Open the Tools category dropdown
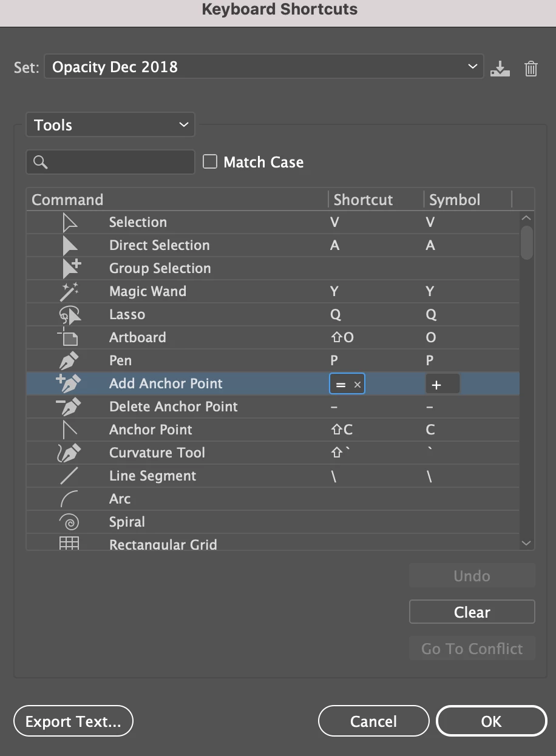 click(110, 125)
